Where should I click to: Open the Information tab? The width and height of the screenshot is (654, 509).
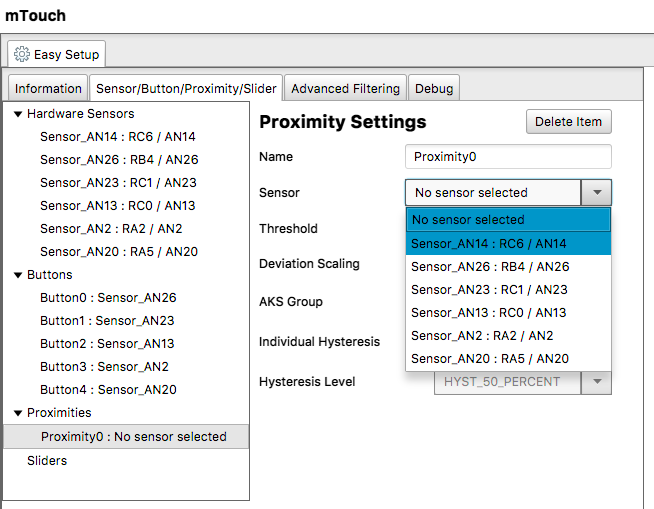(x=48, y=88)
